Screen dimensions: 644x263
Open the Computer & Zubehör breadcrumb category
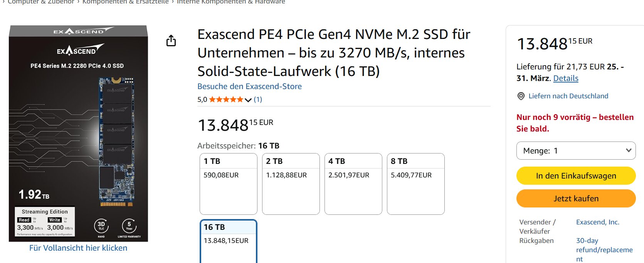[41, 2]
